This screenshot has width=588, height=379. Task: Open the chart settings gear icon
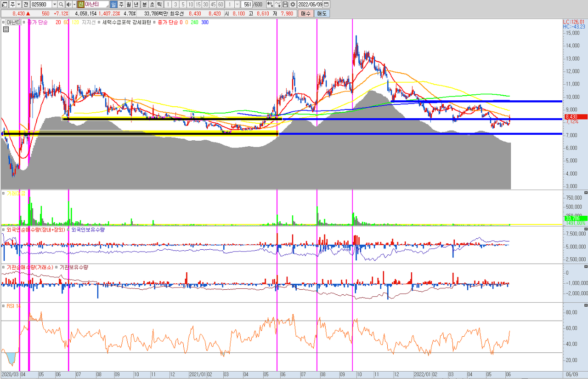[x=292, y=4]
